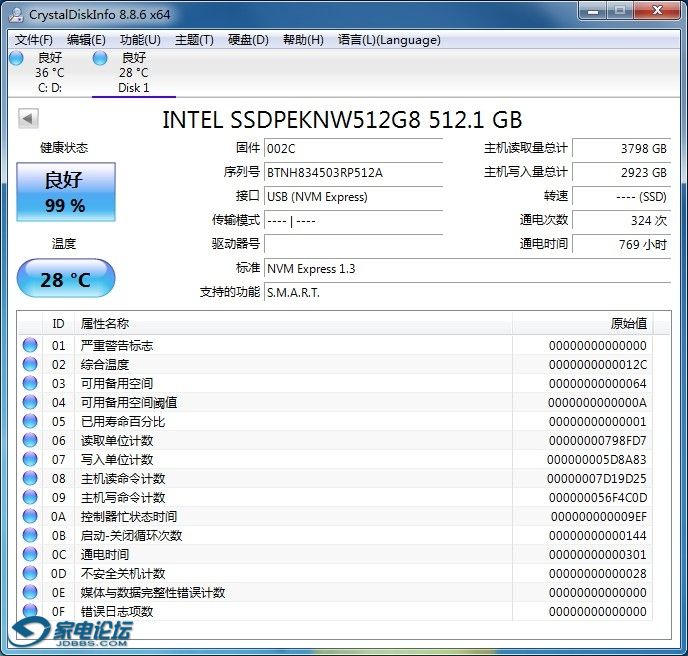
Task: Select the 严重警告标志 attribute row
Action: coord(335,345)
